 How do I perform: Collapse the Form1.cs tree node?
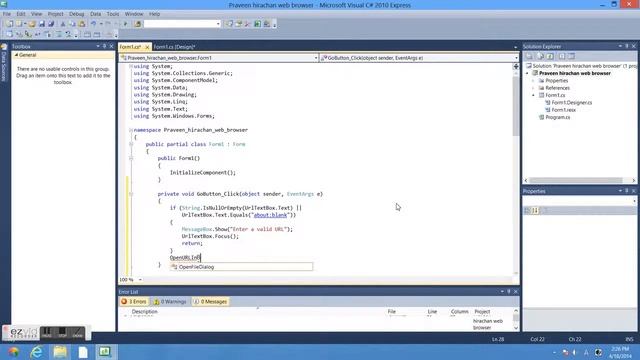click(x=533, y=95)
